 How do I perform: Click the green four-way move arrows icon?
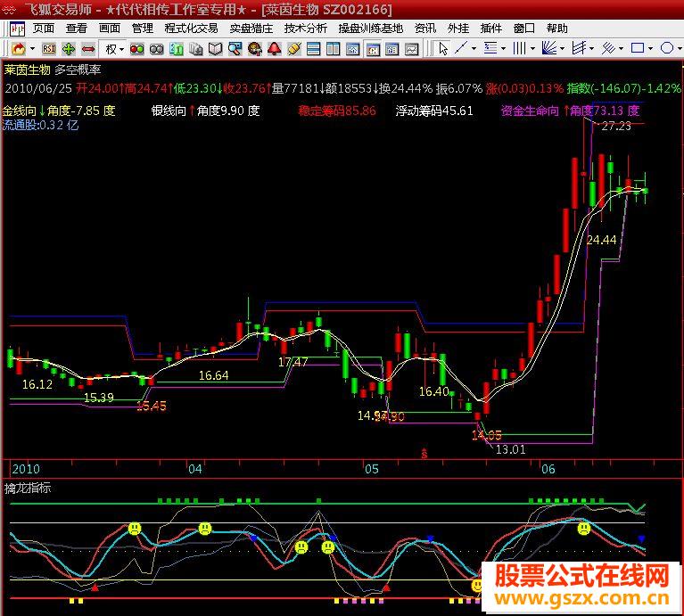pyautogui.click(x=68, y=49)
